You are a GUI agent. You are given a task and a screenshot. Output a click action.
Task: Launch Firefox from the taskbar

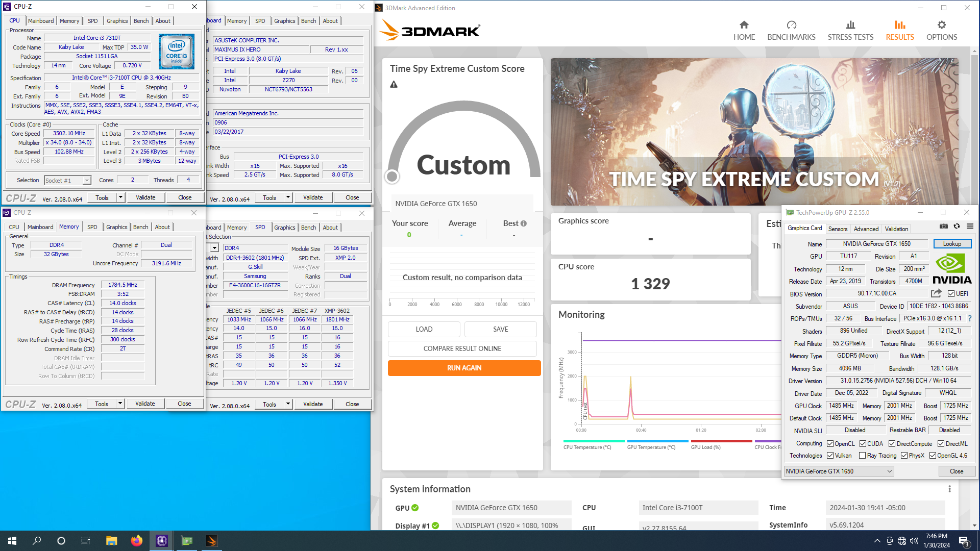point(136,541)
